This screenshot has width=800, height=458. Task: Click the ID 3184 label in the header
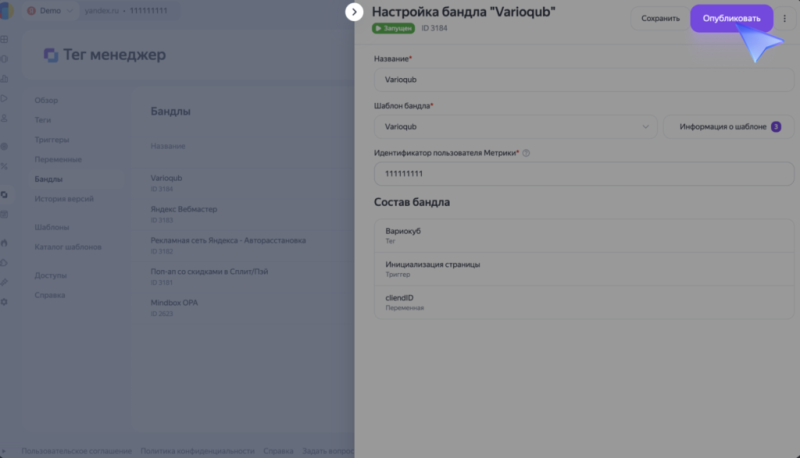tap(434, 28)
